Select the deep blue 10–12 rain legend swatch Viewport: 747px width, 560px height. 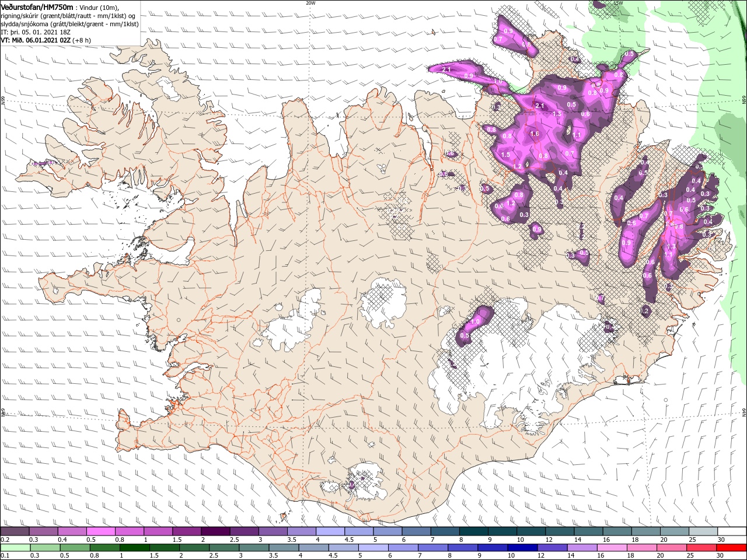(521, 547)
